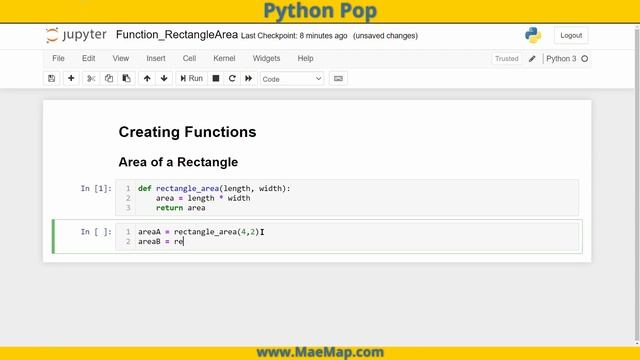Click the def rectangle_area code line
This screenshot has height=360, width=640.
[214, 188]
